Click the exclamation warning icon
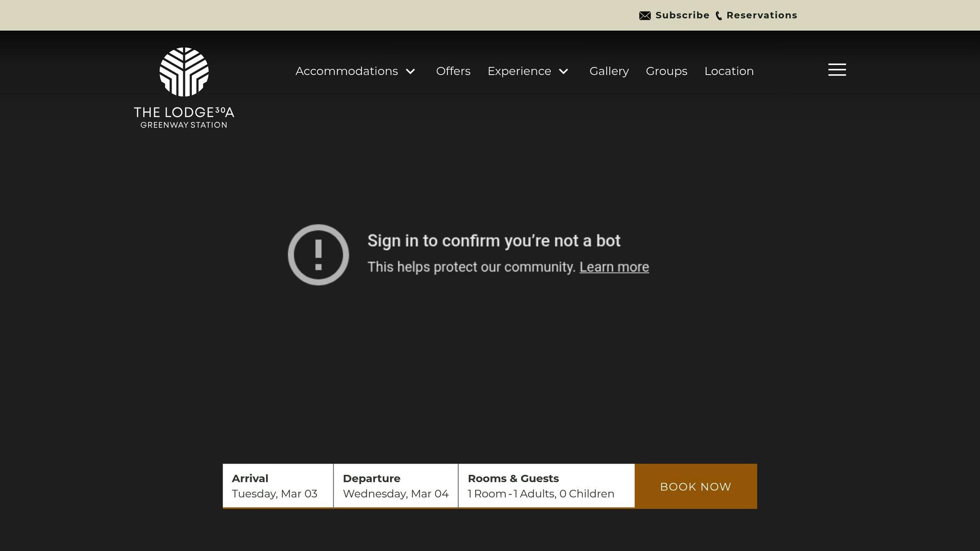The height and width of the screenshot is (551, 980). 318,254
